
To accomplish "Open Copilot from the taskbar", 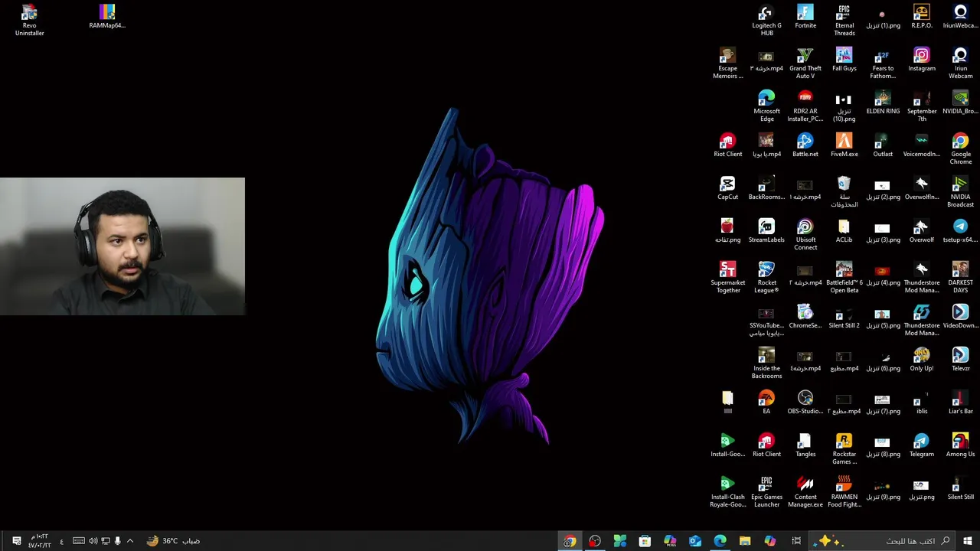I will [x=770, y=541].
